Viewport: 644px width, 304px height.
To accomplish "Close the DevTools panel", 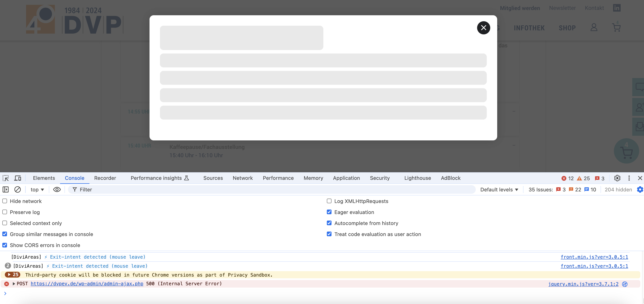I will click(640, 178).
